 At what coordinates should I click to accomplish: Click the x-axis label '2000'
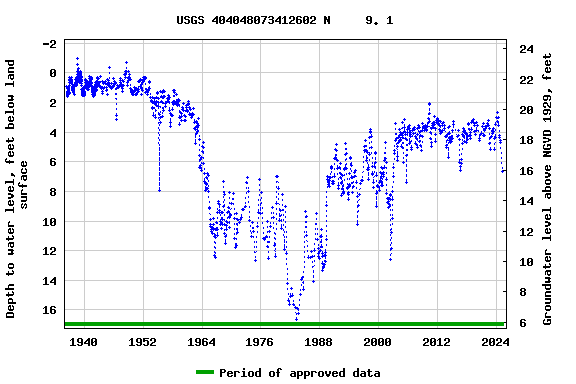tap(378, 342)
